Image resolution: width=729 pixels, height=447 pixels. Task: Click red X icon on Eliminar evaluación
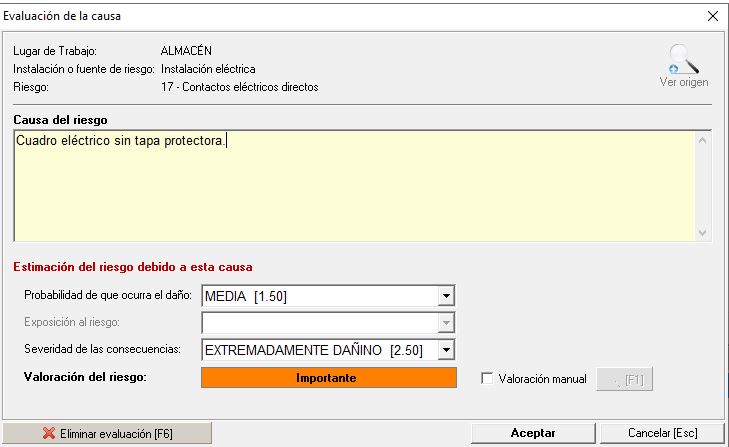(x=48, y=433)
